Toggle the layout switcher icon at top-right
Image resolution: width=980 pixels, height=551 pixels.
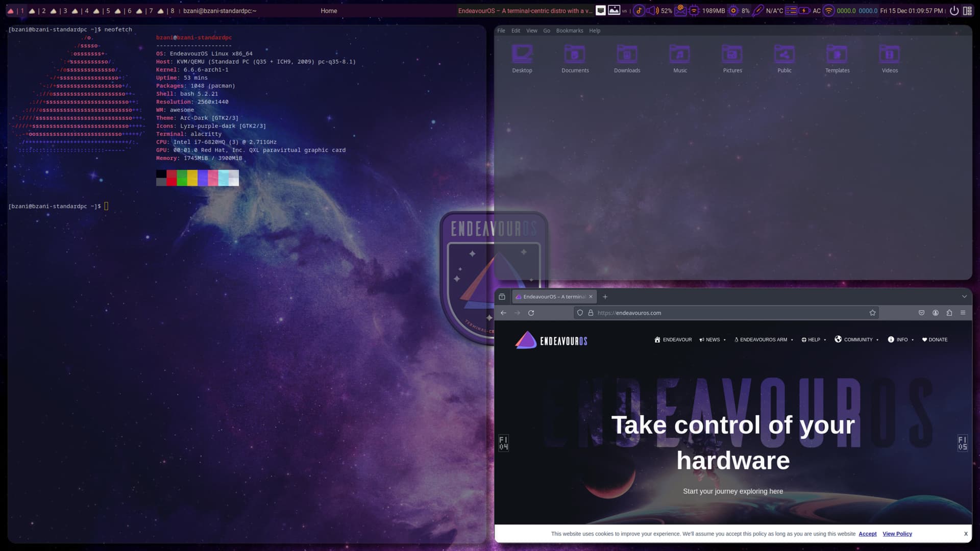point(967,11)
